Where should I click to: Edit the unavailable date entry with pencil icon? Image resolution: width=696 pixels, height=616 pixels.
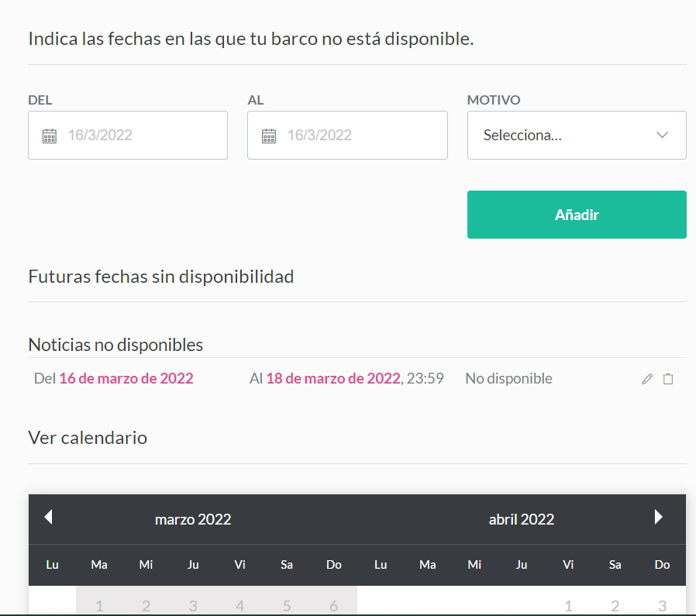(647, 379)
